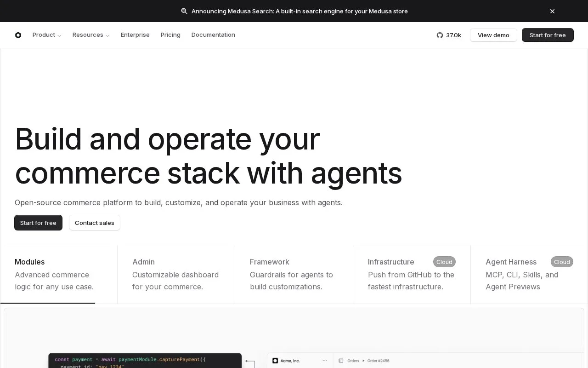Click the View demo button
Image resolution: width=588 pixels, height=368 pixels.
(493, 35)
